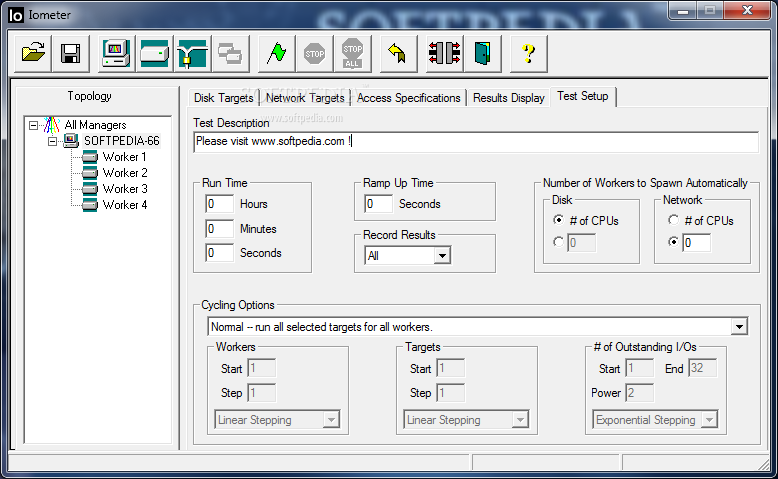Select Network custom number radio button
Image resolution: width=778 pixels, height=479 pixels.
pyautogui.click(x=673, y=242)
